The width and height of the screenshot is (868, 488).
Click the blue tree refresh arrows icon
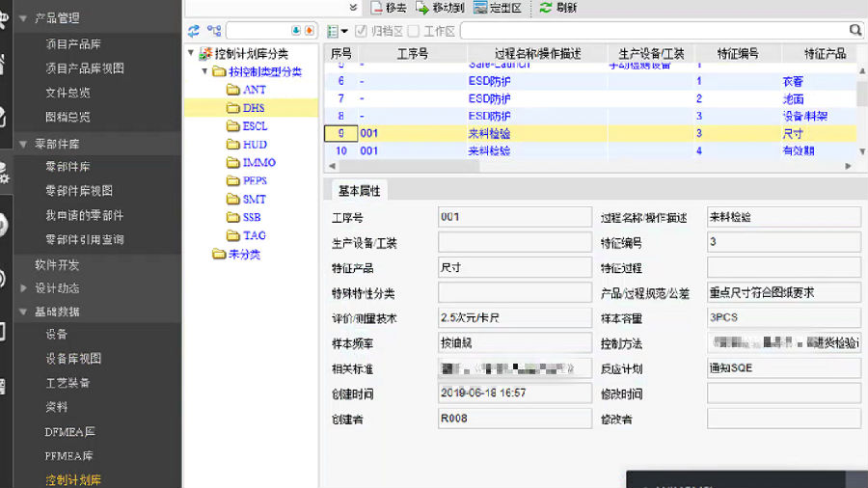coord(194,32)
